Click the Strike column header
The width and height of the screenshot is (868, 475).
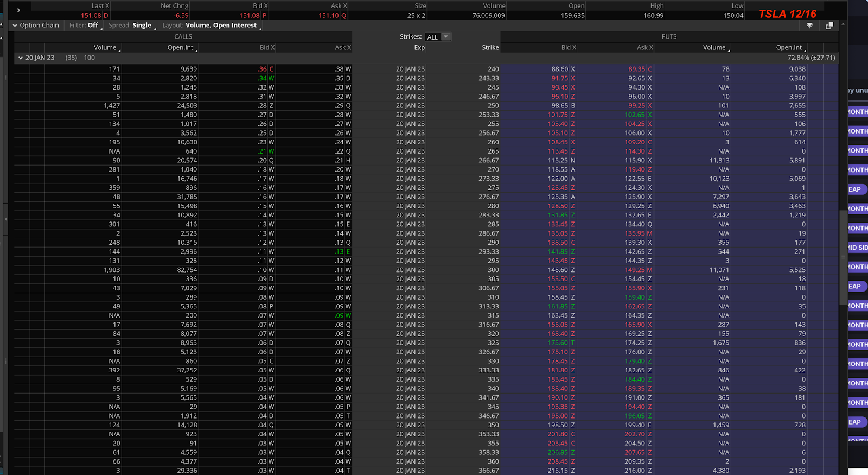click(x=490, y=48)
